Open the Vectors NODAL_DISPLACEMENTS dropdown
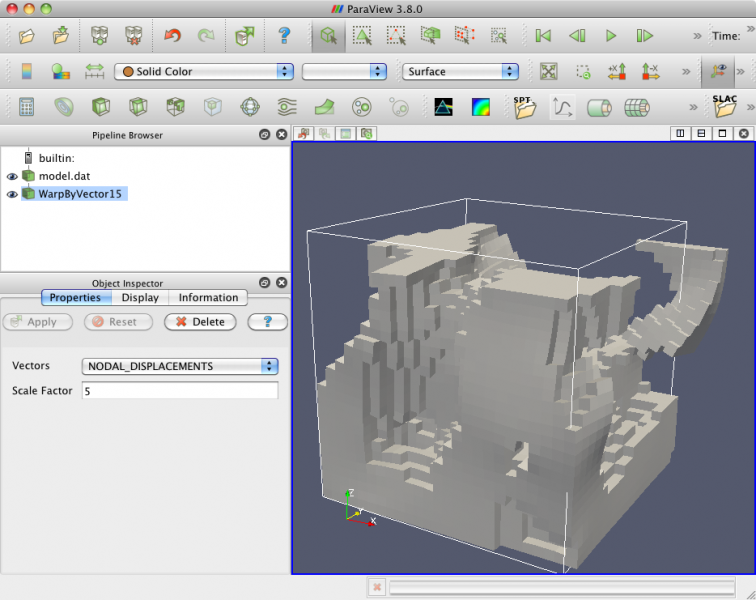 coord(180,366)
